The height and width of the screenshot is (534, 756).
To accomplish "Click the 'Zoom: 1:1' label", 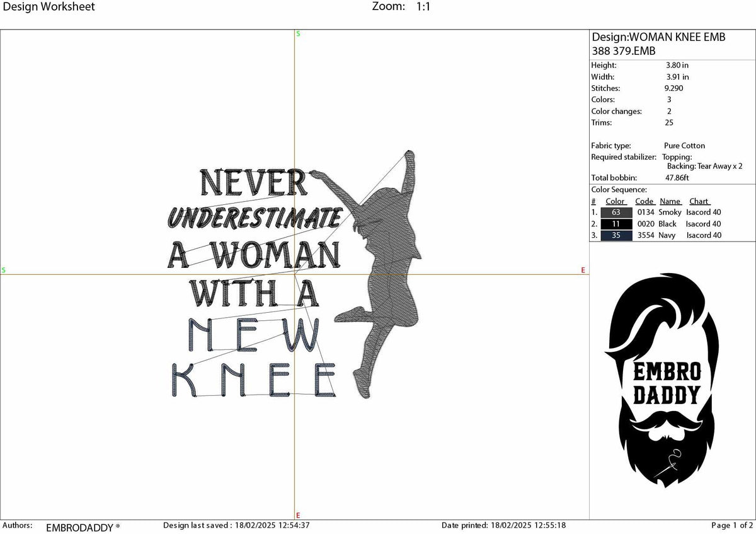I will tap(401, 6).
